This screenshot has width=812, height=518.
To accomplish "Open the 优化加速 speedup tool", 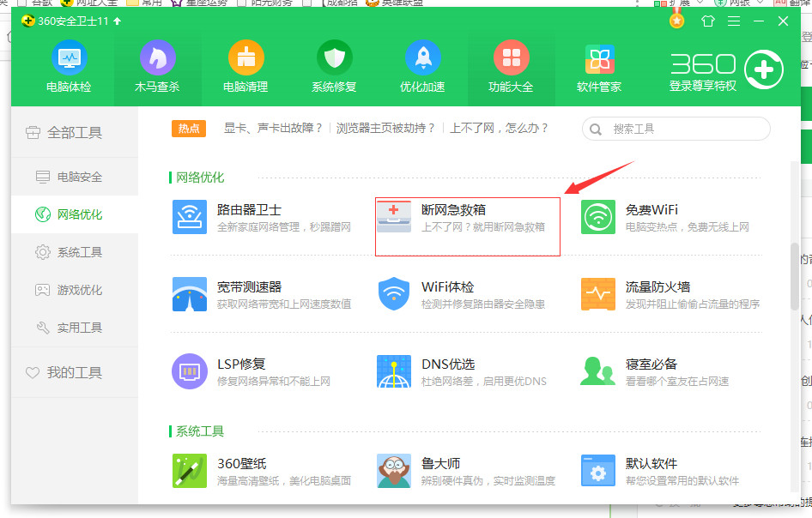I will pyautogui.click(x=422, y=64).
